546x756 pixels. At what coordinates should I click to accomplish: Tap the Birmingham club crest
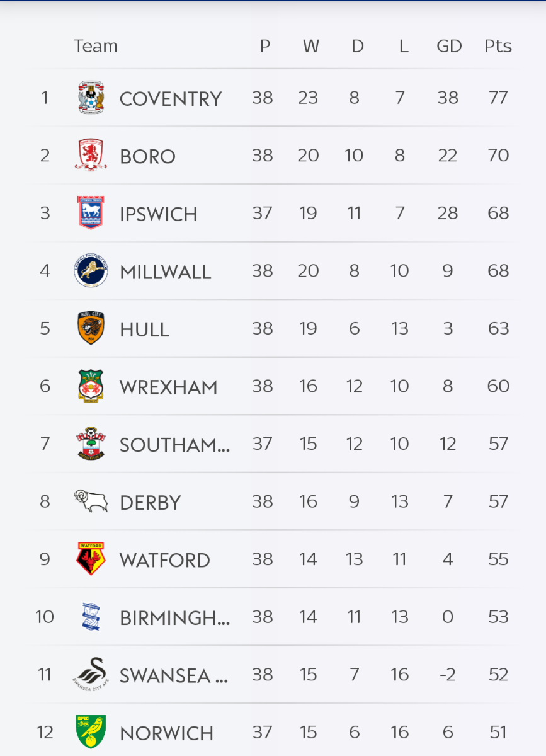91,617
